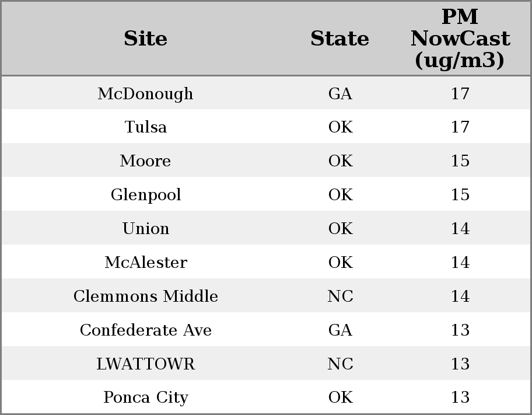Click the PM NowCast column header

460,39
